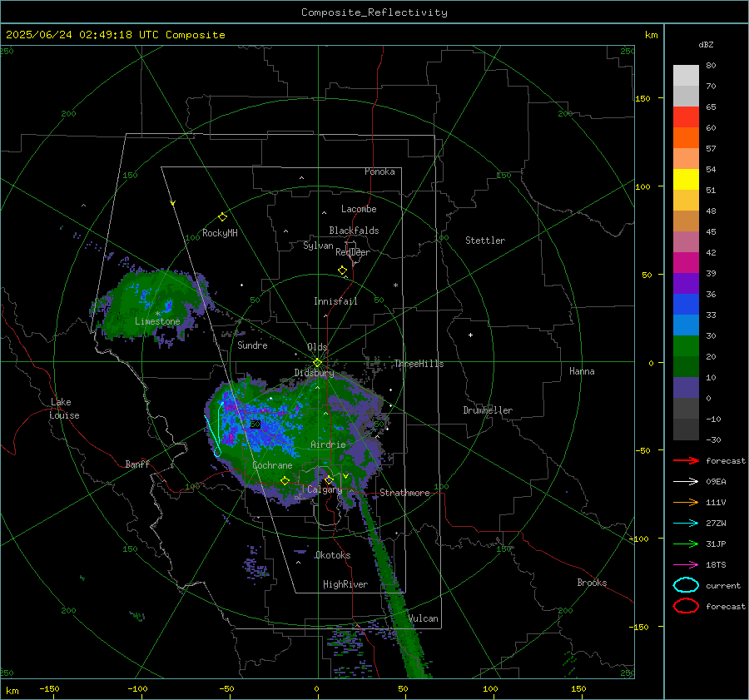This screenshot has height=700, width=749.
Task: Click the Banff town label
Action: (137, 464)
